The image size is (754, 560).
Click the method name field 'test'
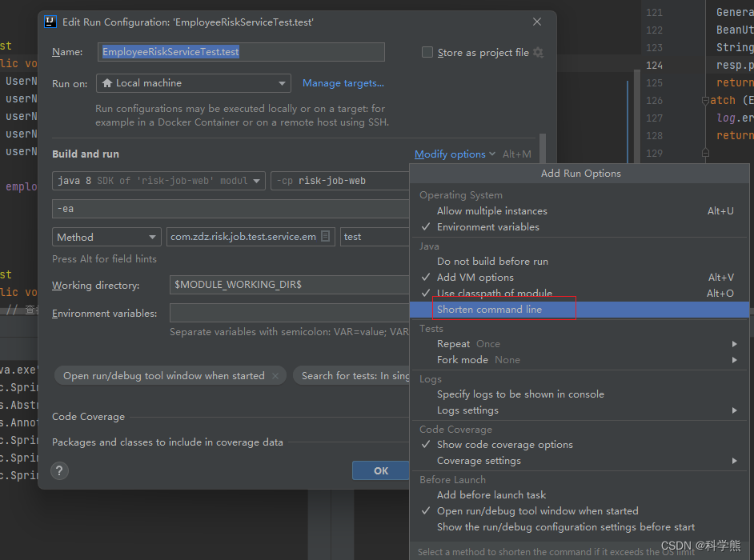pos(375,237)
